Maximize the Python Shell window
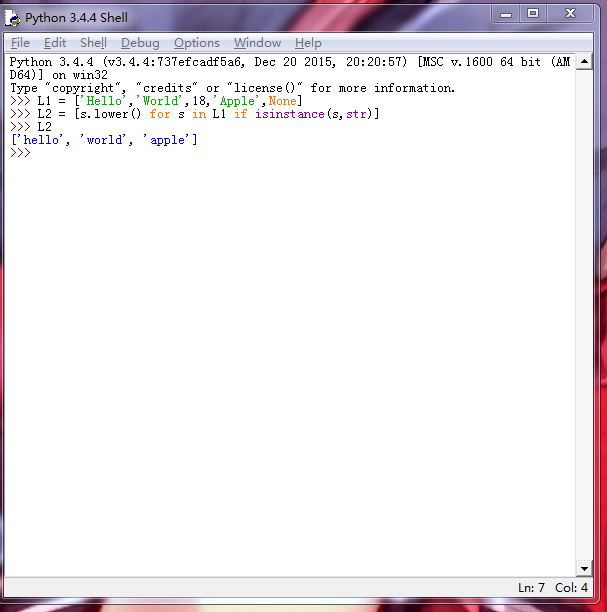Screen dimensions: 607x612 533,13
